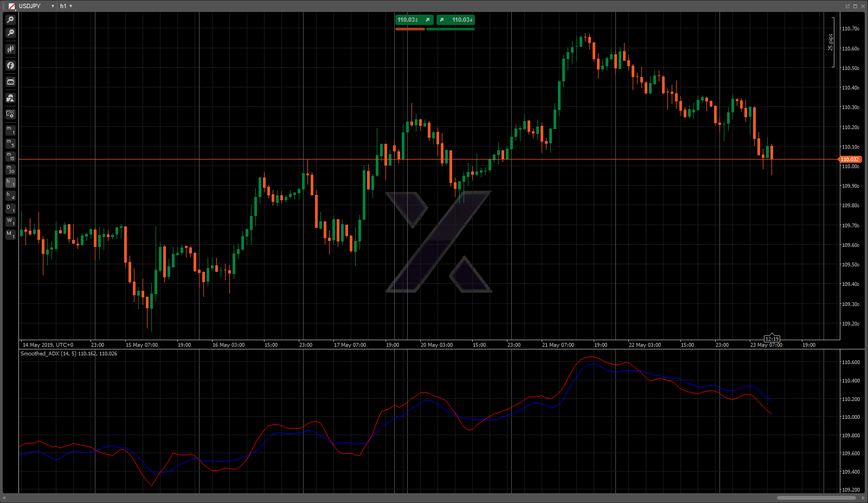Screen dimensions: 868x503
Task: Expand the USDJPY symbol dropdown arrow
Action: tap(53, 6)
